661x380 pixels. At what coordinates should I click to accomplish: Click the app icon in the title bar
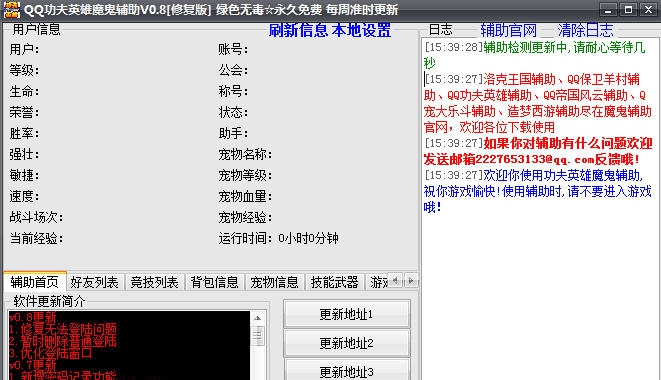(x=11, y=9)
